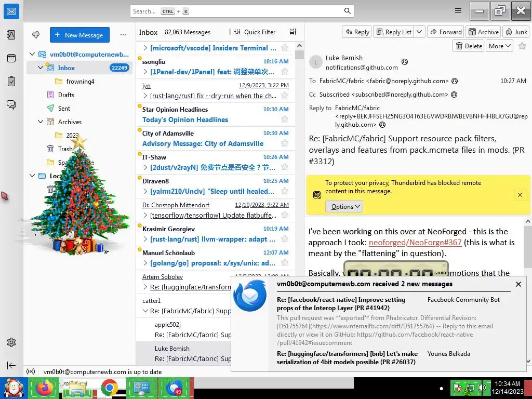The height and width of the screenshot is (399, 532).
Task: Open Firefox from the taskbar
Action: [44, 388]
